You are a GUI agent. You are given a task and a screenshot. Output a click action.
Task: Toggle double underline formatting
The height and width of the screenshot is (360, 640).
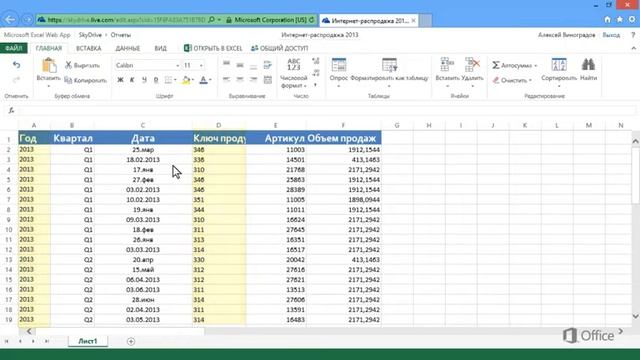pos(156,80)
